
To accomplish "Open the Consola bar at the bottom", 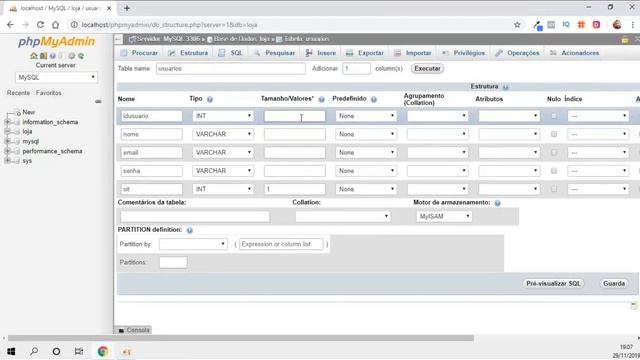I will coord(133,330).
